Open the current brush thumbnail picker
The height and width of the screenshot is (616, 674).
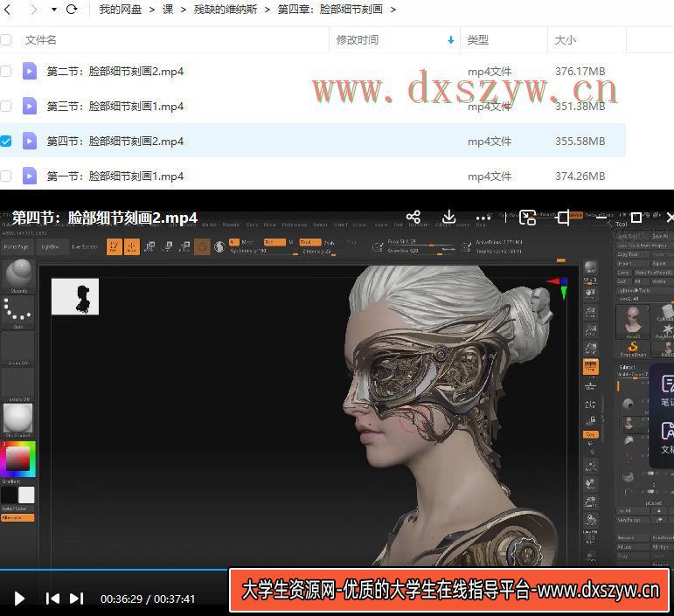tap(18, 277)
